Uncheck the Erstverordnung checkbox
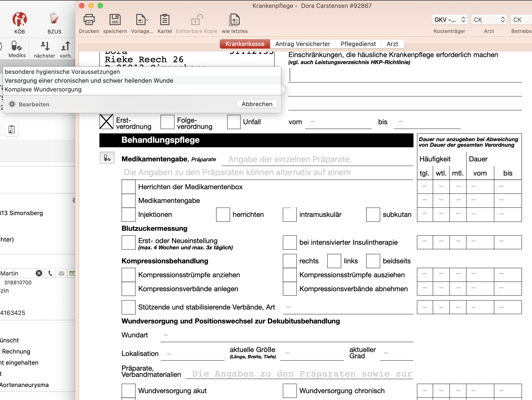Viewport: 532px width, 400px height. click(106, 122)
